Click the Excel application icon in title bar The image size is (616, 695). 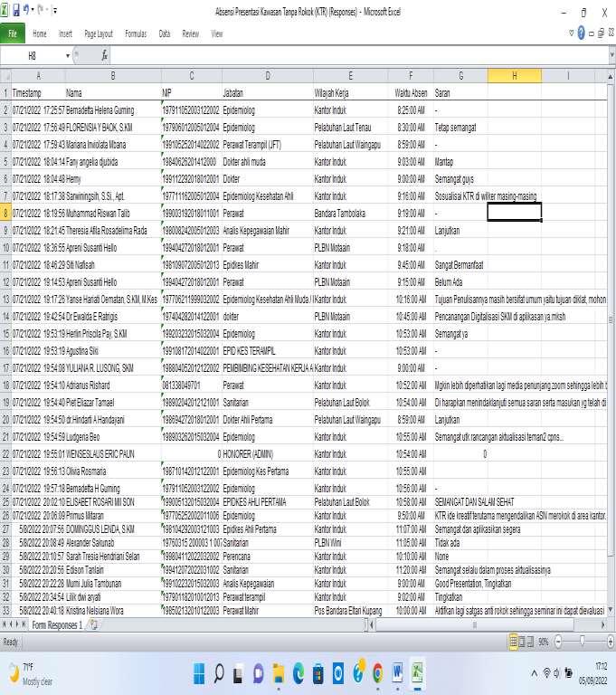pos(4,10)
